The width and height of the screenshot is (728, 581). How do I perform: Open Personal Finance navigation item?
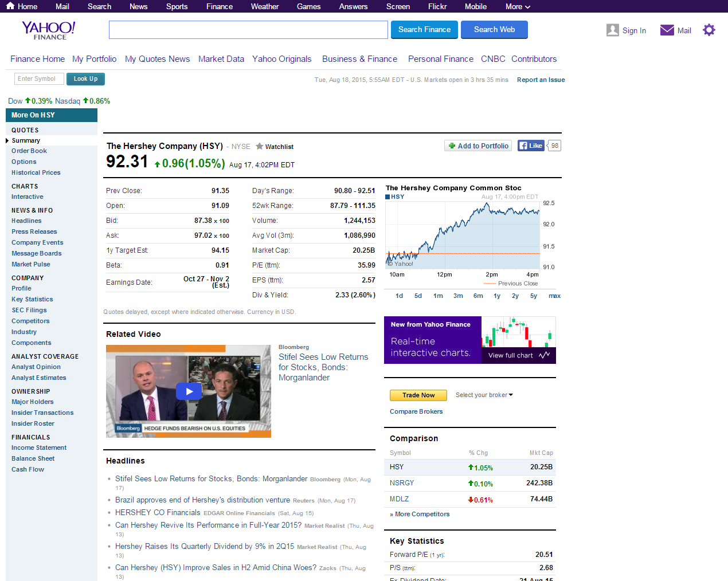coord(441,59)
